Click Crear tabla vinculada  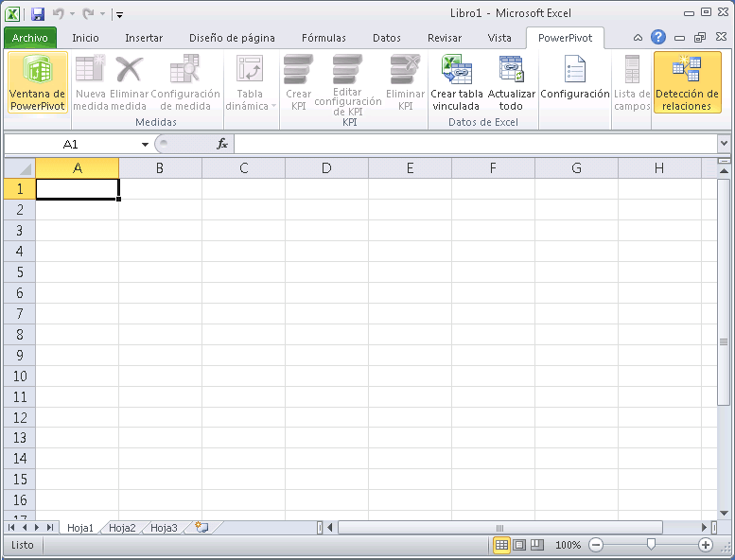click(457, 82)
